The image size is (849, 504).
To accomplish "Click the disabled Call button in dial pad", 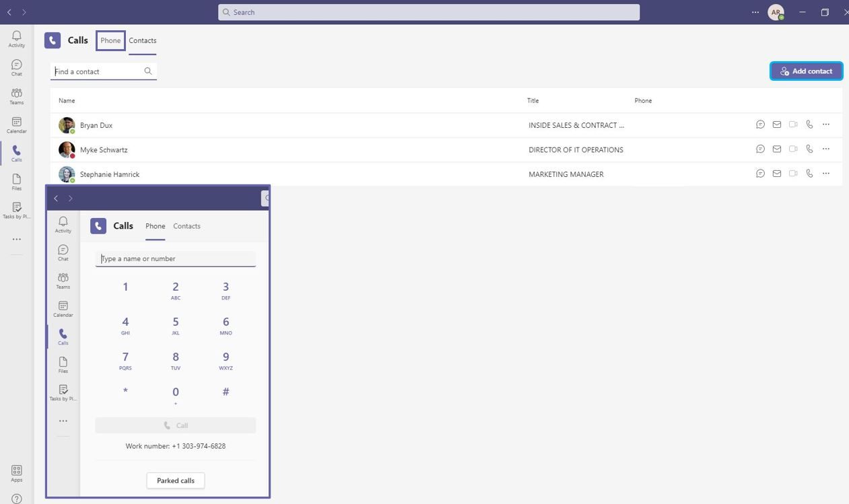I will pos(176,425).
